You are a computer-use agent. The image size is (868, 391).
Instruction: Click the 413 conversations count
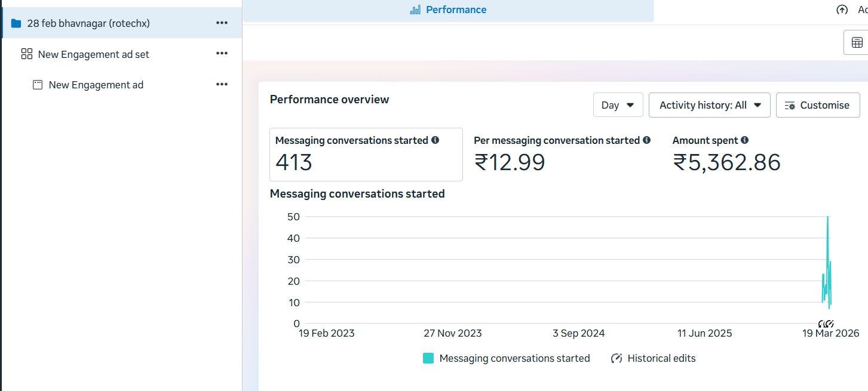[294, 162]
